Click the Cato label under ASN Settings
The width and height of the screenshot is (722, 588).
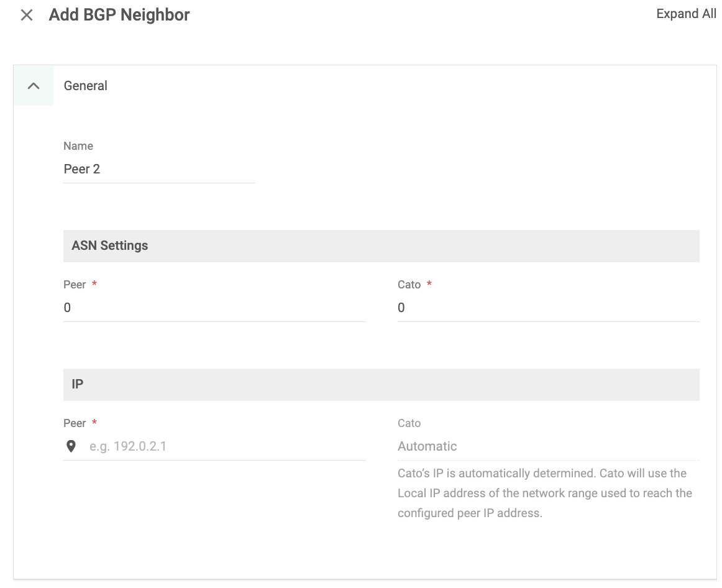pyautogui.click(x=409, y=285)
